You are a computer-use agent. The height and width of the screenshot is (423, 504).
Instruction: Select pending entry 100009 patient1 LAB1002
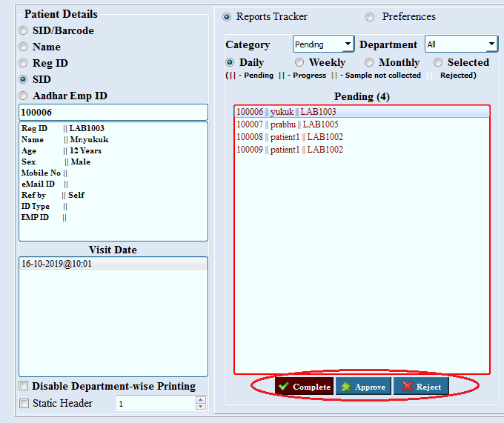coord(362,150)
